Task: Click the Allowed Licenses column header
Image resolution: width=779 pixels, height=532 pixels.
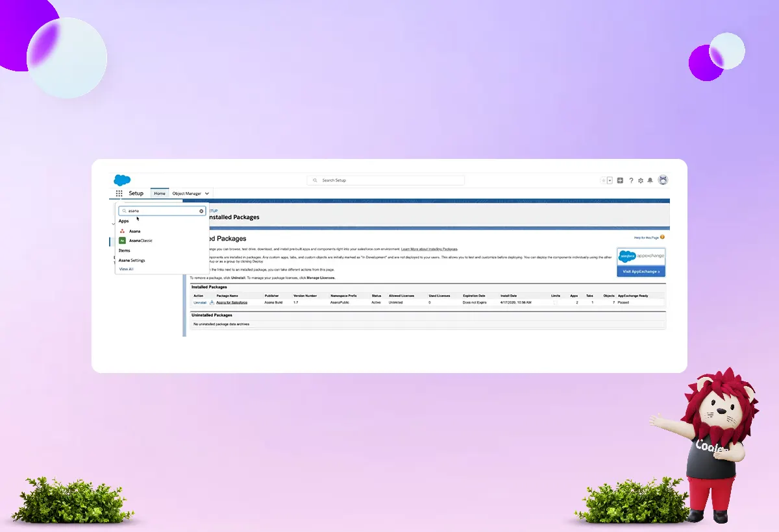Action: [x=402, y=296]
